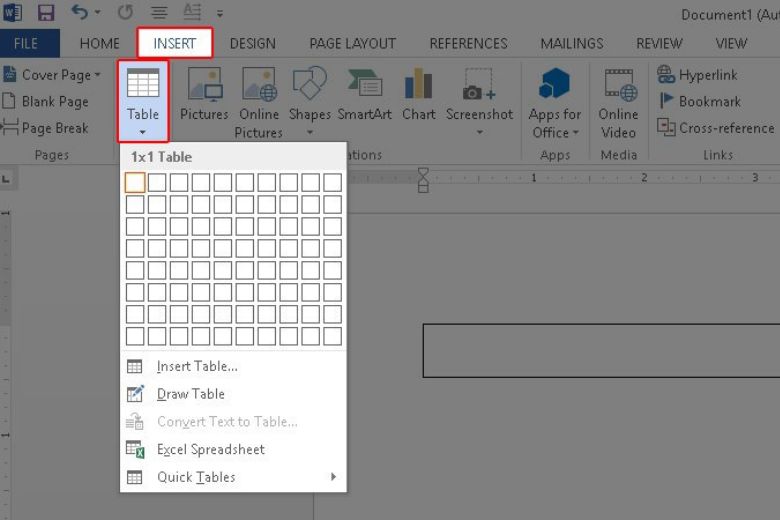The height and width of the screenshot is (520, 780).
Task: Click the indent marker on the ruler
Action: (x=423, y=180)
